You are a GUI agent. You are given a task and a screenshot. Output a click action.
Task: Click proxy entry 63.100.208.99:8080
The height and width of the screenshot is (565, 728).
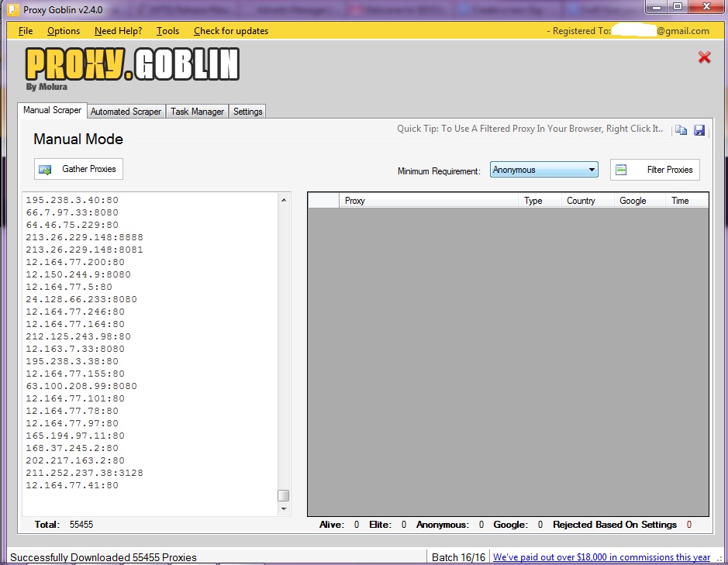click(x=81, y=386)
